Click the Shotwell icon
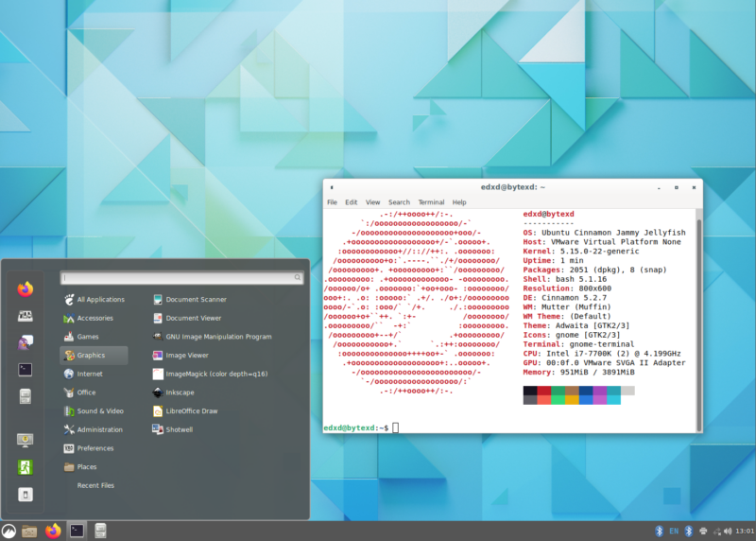 pyautogui.click(x=158, y=429)
